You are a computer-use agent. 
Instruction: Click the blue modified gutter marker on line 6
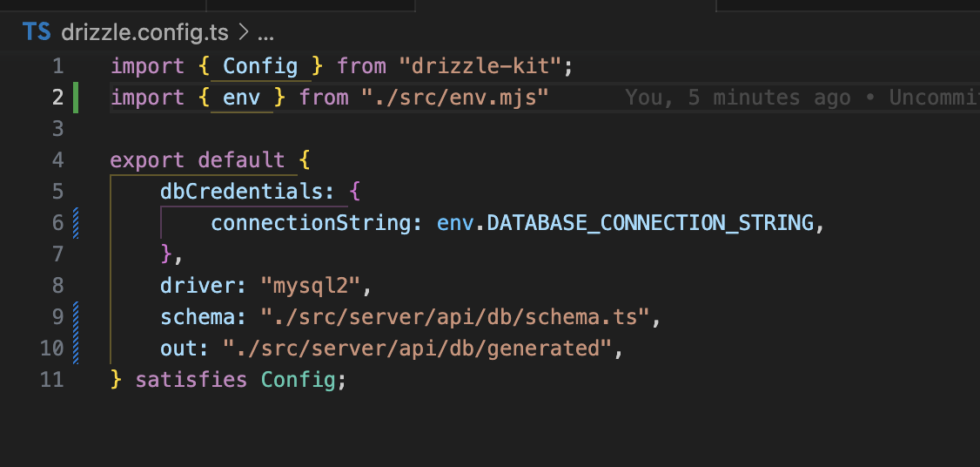coord(77,223)
